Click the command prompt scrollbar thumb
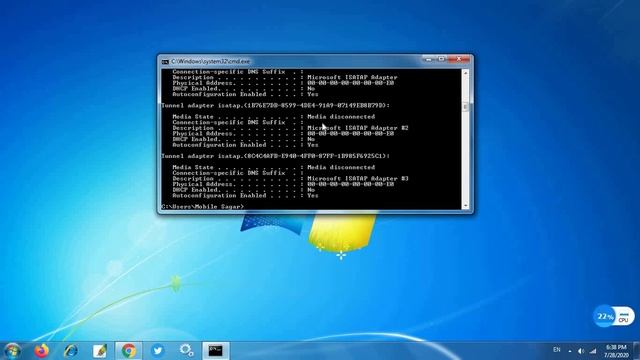The width and height of the screenshot is (640, 360). pos(465,107)
